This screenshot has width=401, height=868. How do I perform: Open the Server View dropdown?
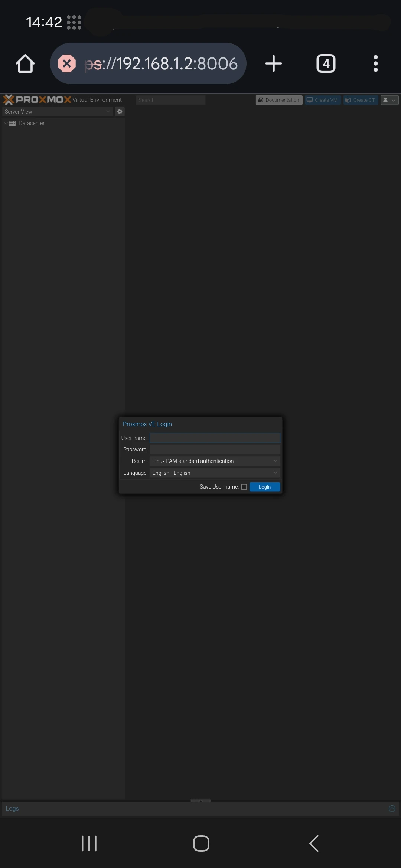click(x=58, y=111)
